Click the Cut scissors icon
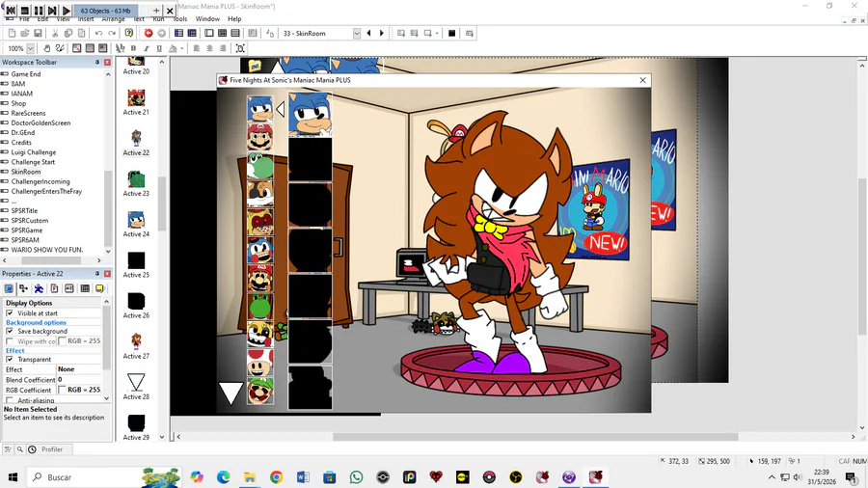 55,33
